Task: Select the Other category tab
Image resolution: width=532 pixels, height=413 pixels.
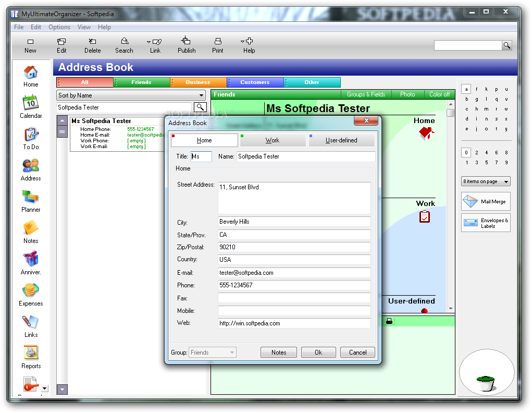Action: point(312,82)
